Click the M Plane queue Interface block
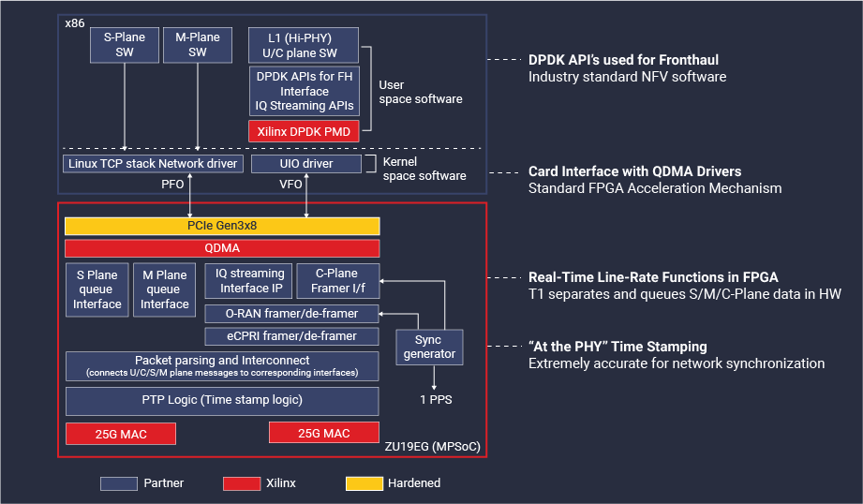 [x=165, y=290]
